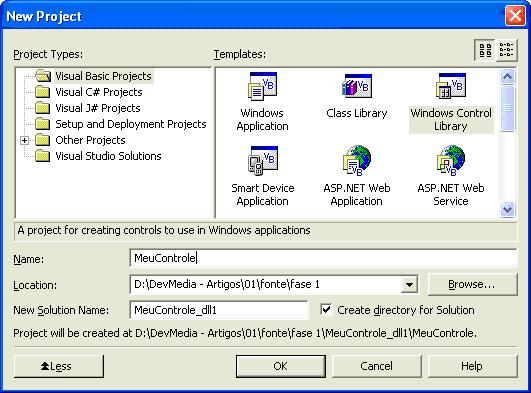This screenshot has width=531, height=393.
Task: Select Visual Studio Solutions tree label
Action: point(108,156)
